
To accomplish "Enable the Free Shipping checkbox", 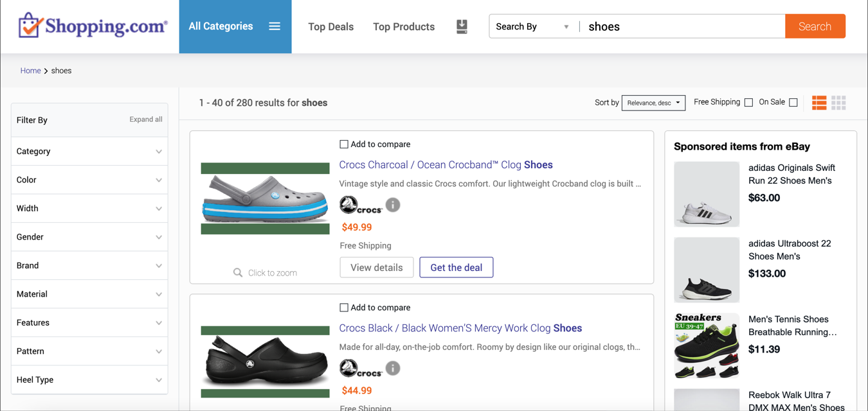I will point(748,103).
